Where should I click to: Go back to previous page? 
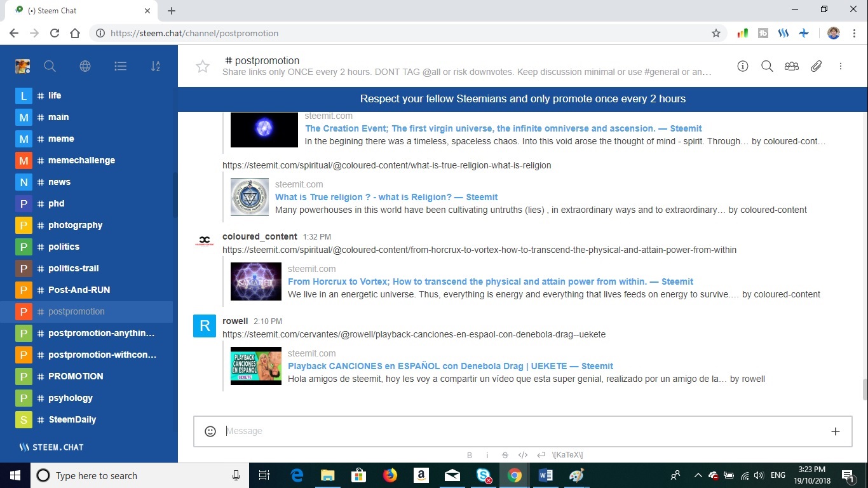[x=14, y=33]
